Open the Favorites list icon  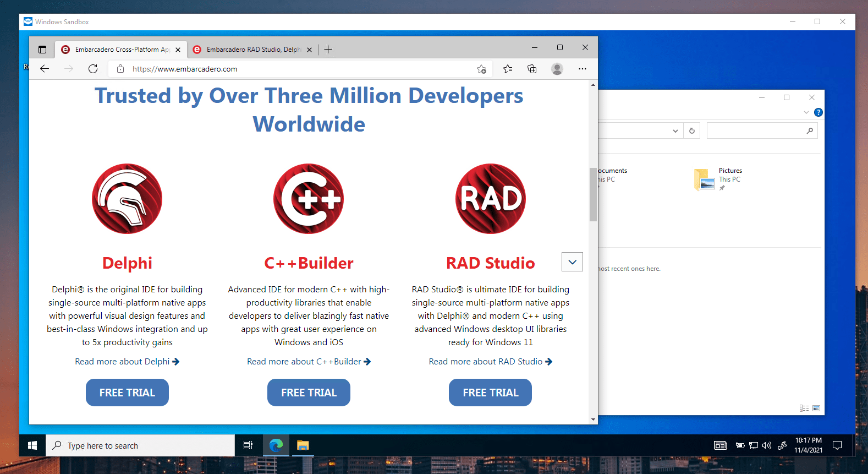(508, 69)
